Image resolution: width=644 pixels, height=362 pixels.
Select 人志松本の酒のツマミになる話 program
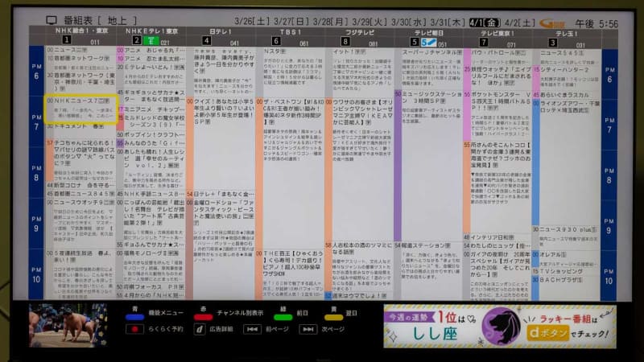pyautogui.click(x=359, y=266)
